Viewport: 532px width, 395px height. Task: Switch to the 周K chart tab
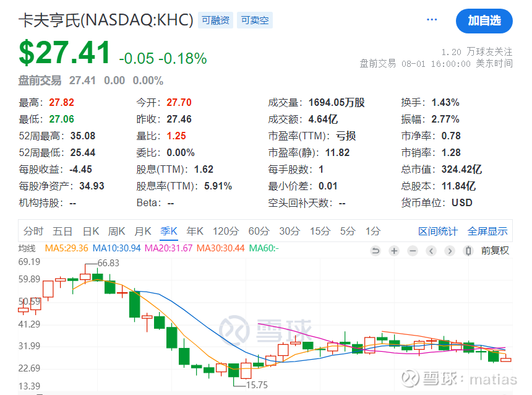tap(116, 232)
